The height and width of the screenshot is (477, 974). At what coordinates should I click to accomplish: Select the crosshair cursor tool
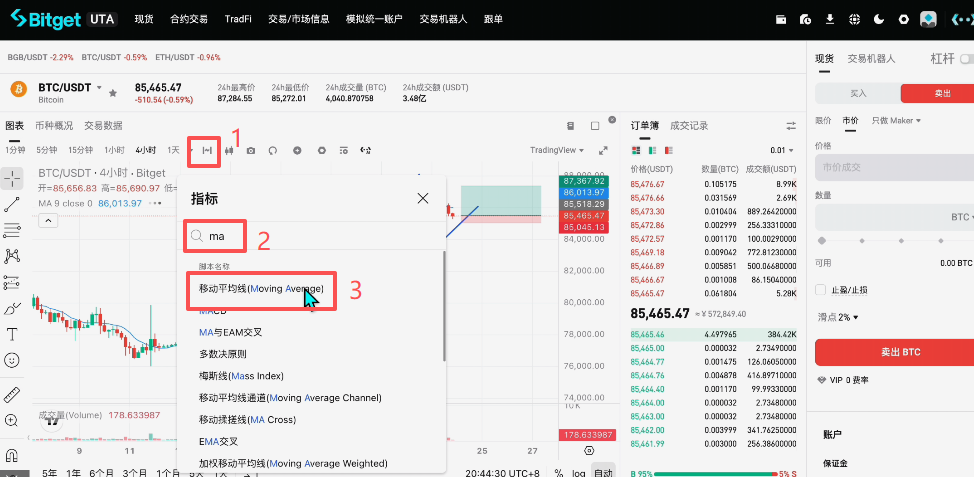click(x=12, y=179)
